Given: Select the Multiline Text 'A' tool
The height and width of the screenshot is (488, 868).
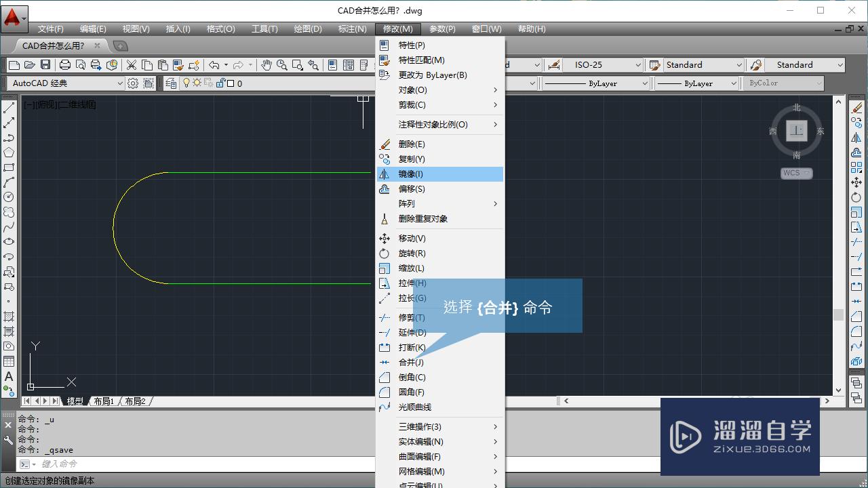Looking at the screenshot, I should [x=9, y=376].
